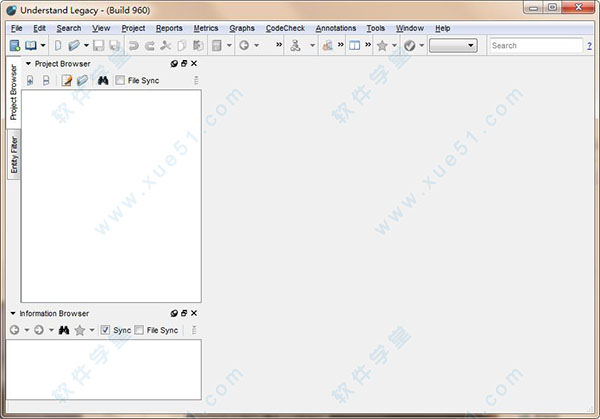The image size is (600, 419).
Task: Open the Metrics menu
Action: click(205, 28)
